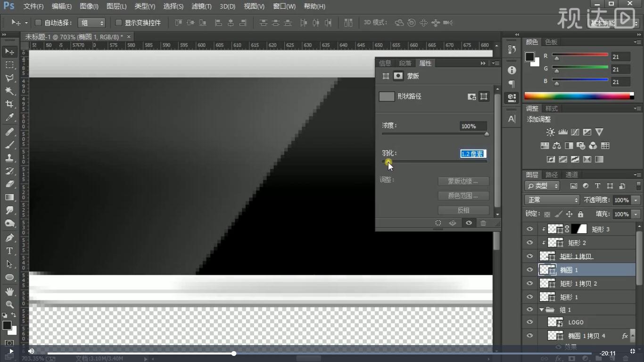Select the Eyedropper tool
644x362 pixels.
(x=9, y=117)
